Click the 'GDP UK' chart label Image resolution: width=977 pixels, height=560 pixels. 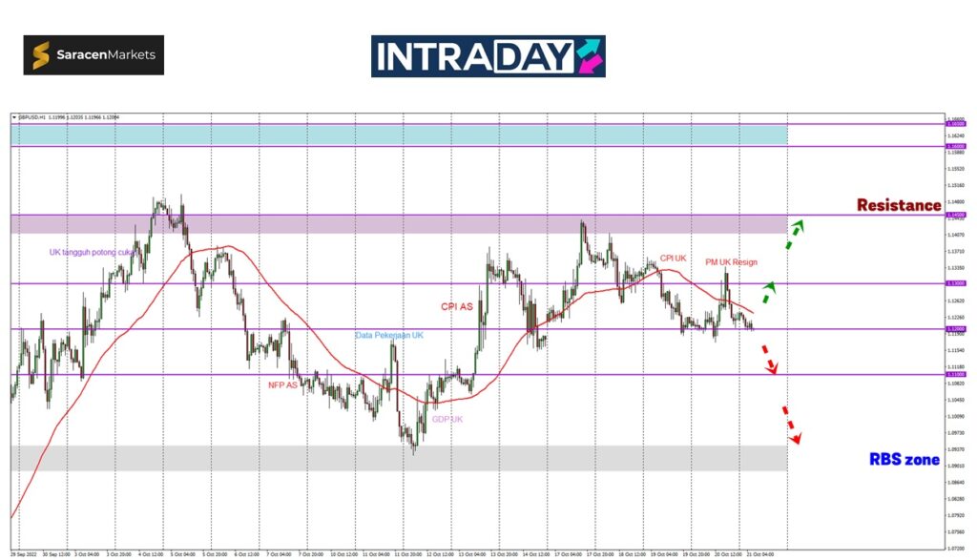(x=447, y=419)
